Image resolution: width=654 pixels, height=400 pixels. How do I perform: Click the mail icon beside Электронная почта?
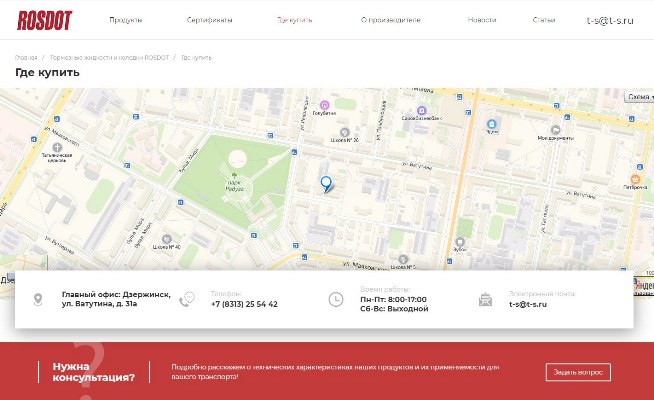point(485,299)
